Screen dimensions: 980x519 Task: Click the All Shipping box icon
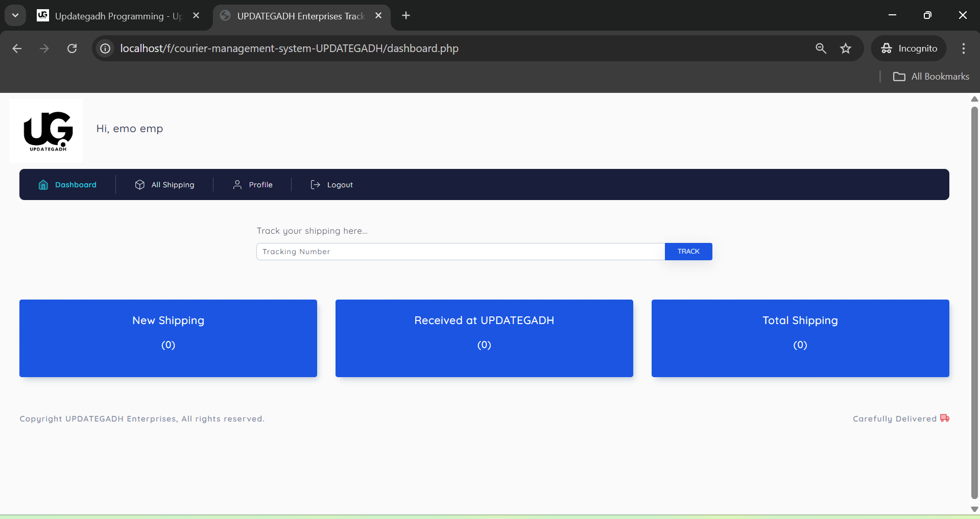pos(139,184)
